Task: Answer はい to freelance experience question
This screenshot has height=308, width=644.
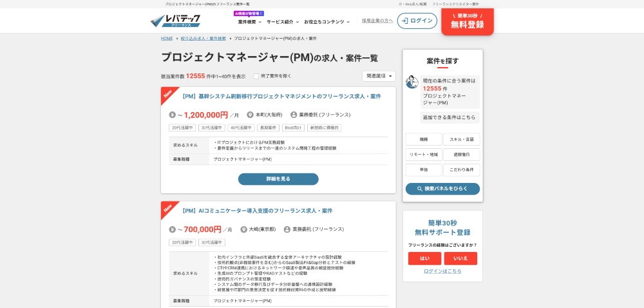Action: (424, 258)
